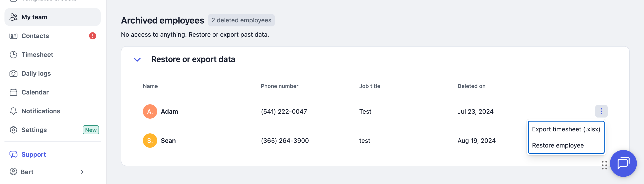Viewport: 644px width, 184px height.
Task: Click the Settings gear icon
Action: (13, 130)
